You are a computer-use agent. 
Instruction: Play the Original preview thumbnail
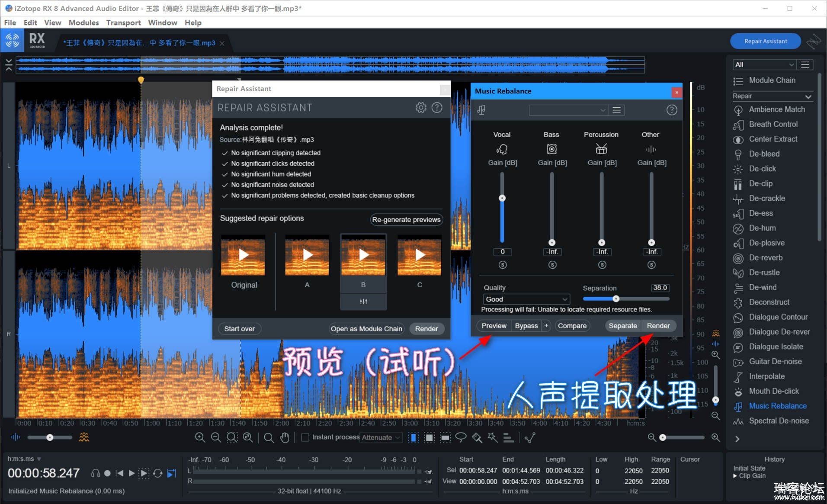[x=243, y=255]
